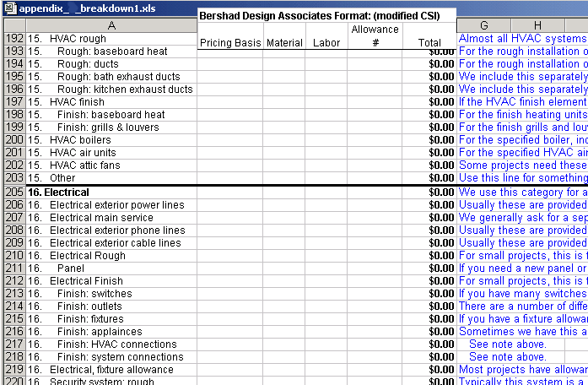Select bold heading '16. Electrical'
Viewport: 588px width, 385px height.
[111, 192]
